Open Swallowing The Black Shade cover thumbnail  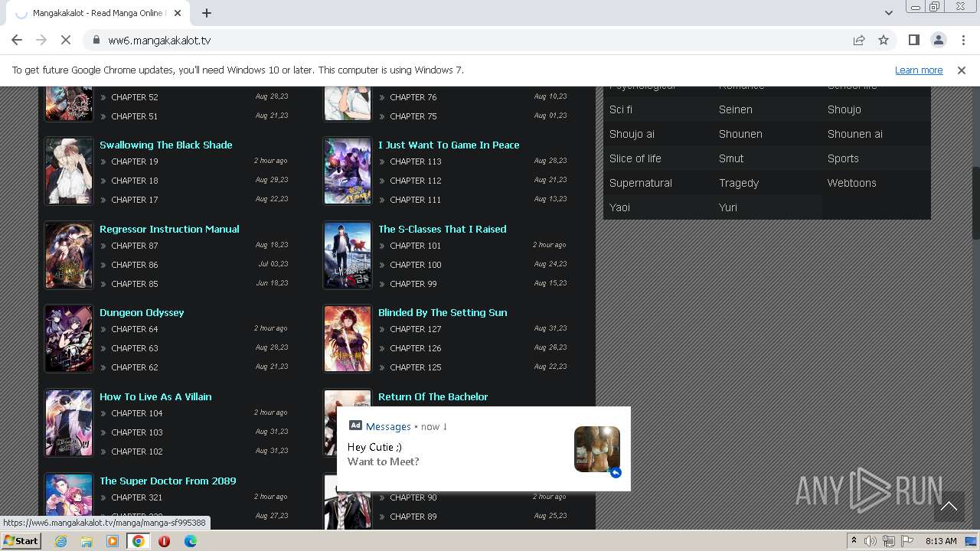(69, 171)
